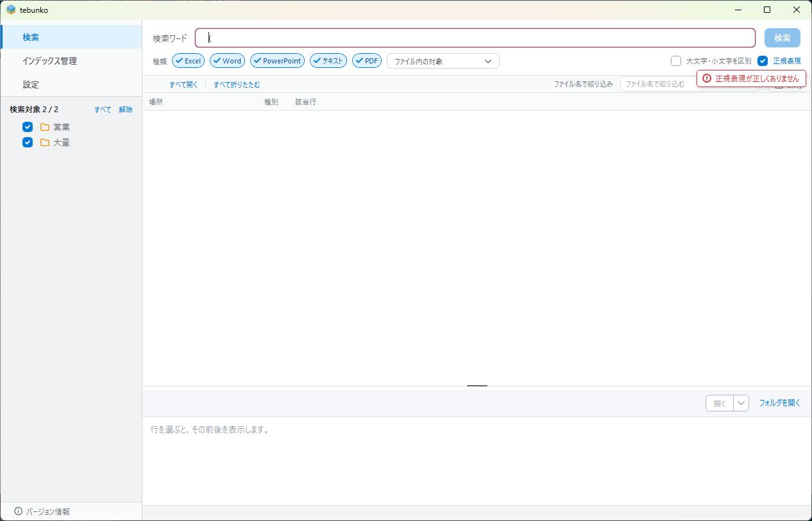Expand the arrow next to 開く button
812x521 pixels.
pos(741,403)
